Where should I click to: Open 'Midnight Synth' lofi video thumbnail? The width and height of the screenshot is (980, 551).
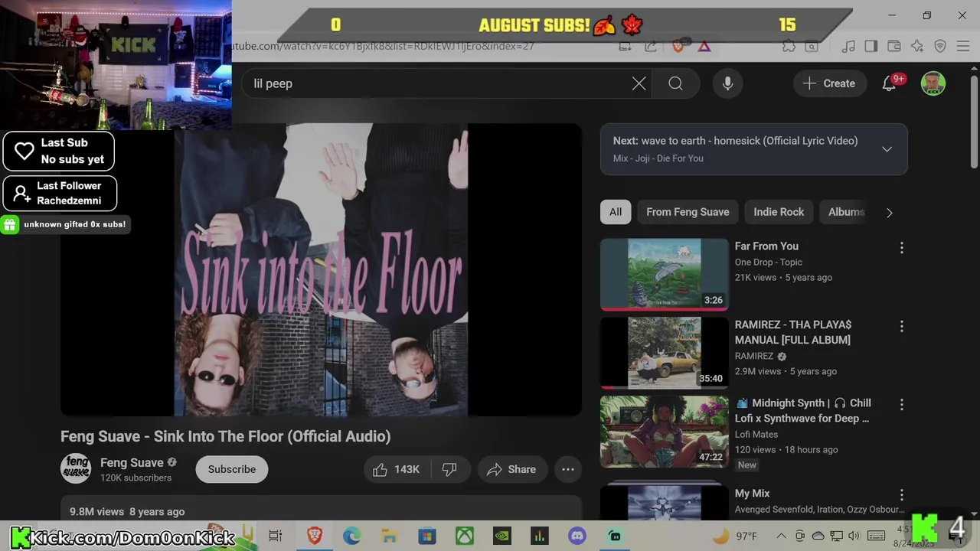[x=664, y=431]
